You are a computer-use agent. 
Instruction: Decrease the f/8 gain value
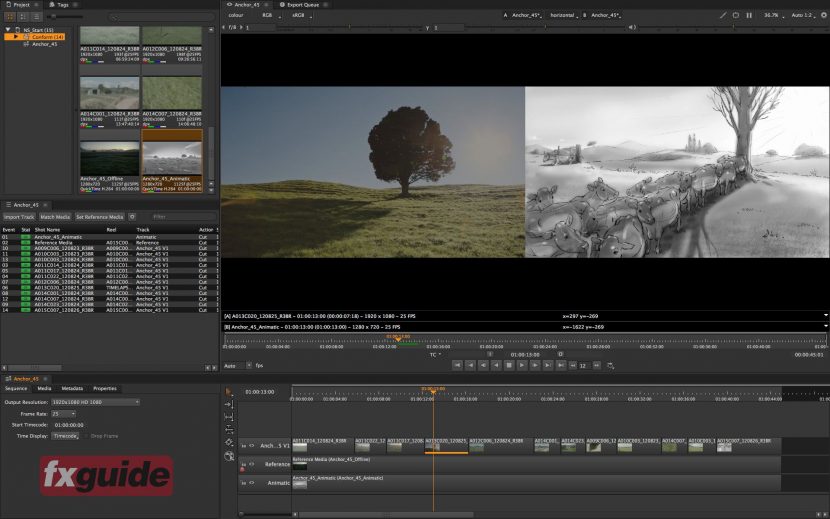pos(224,27)
